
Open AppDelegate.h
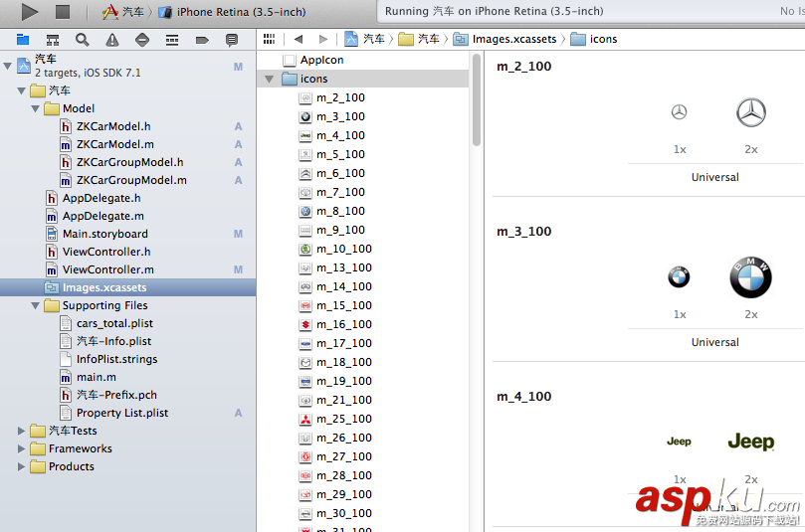pyautogui.click(x=101, y=198)
